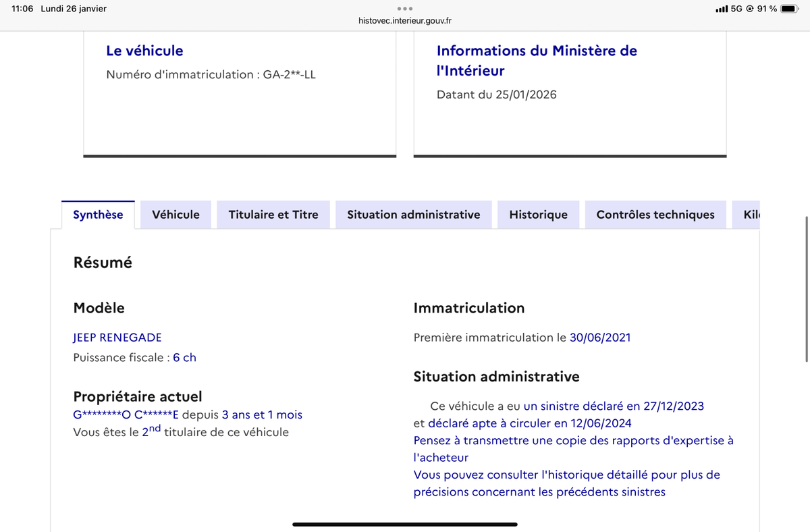The height and width of the screenshot is (532, 810).
Task: Tap the three-dot multitasking icon at top
Action: pos(405,9)
